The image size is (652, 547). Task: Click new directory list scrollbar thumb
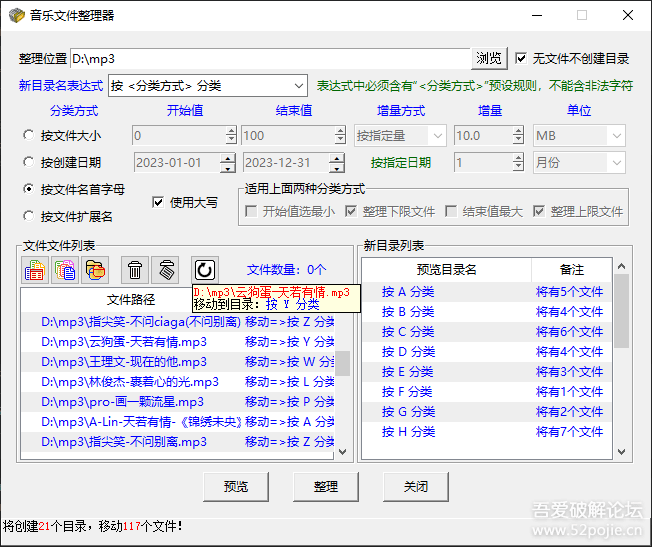click(622, 311)
